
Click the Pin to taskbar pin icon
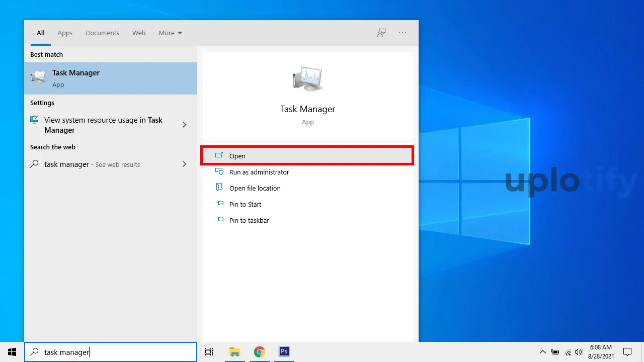click(219, 220)
